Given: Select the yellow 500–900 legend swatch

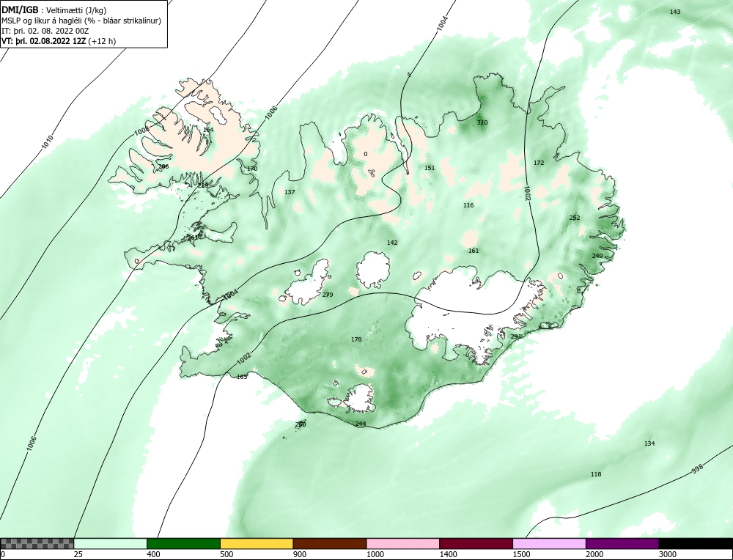Looking at the screenshot, I should 257,543.
